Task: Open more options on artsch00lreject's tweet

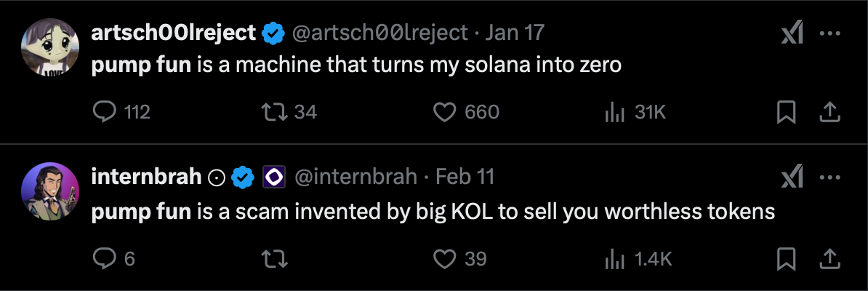Action: [x=830, y=33]
